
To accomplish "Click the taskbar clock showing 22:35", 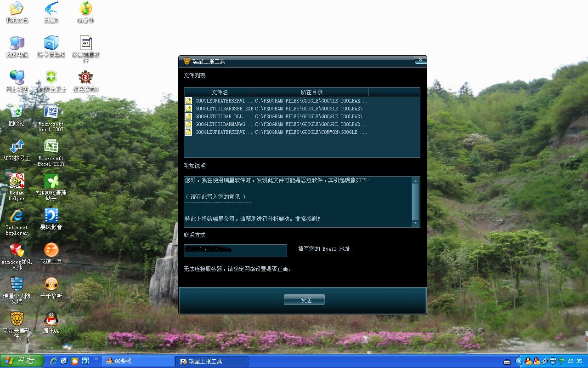I will click(x=575, y=362).
